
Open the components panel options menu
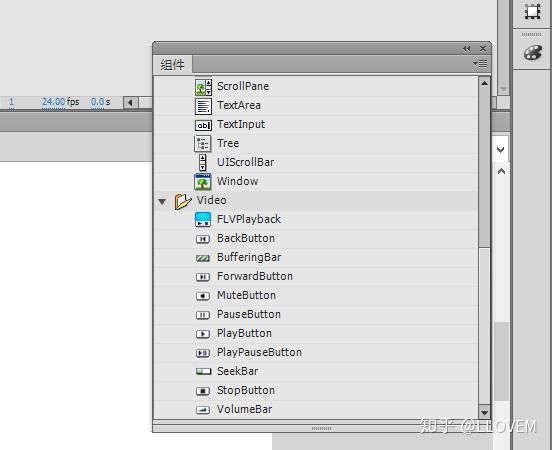[480, 64]
